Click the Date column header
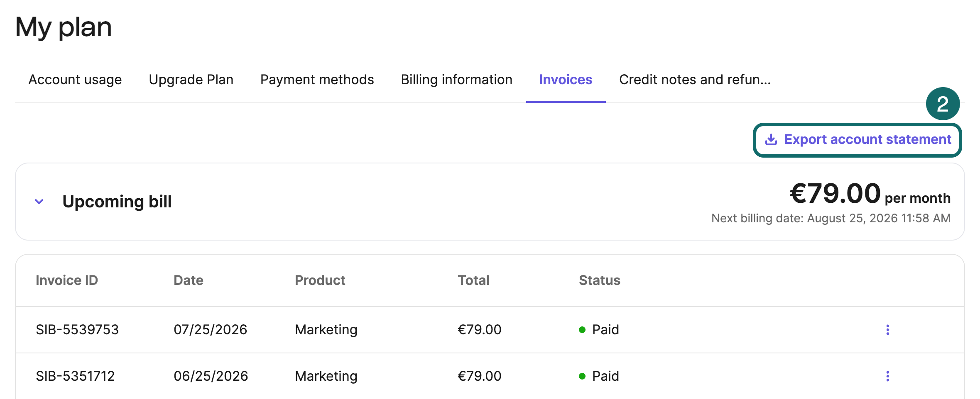The height and width of the screenshot is (399, 980). point(189,280)
